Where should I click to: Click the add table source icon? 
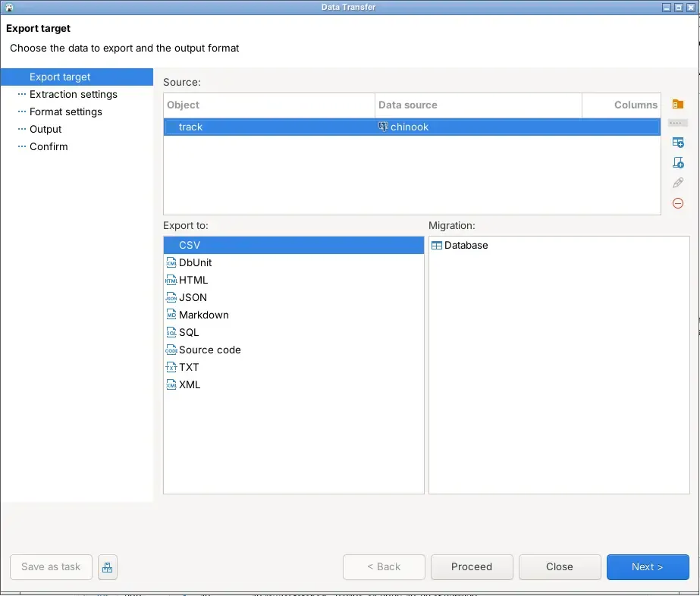click(678, 143)
